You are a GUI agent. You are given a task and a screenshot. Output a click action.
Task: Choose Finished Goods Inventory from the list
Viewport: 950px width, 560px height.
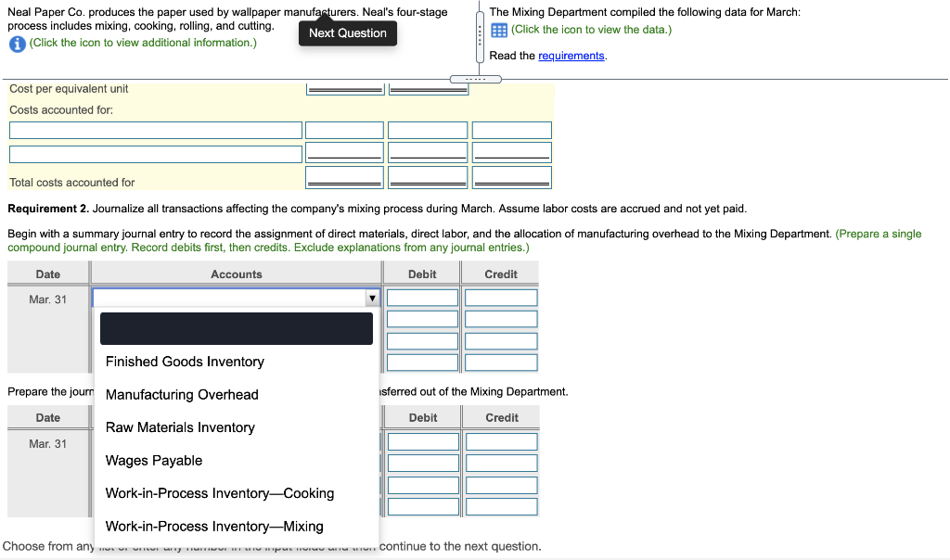(185, 362)
